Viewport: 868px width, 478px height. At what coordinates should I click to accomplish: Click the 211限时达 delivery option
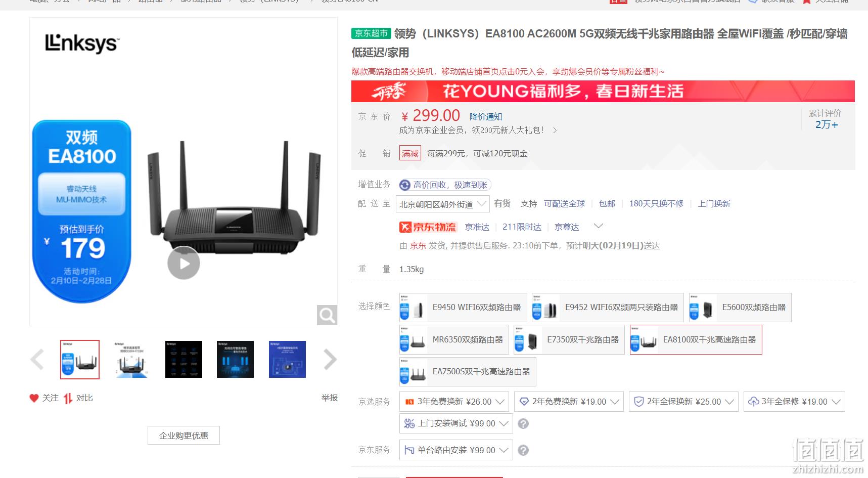(522, 227)
